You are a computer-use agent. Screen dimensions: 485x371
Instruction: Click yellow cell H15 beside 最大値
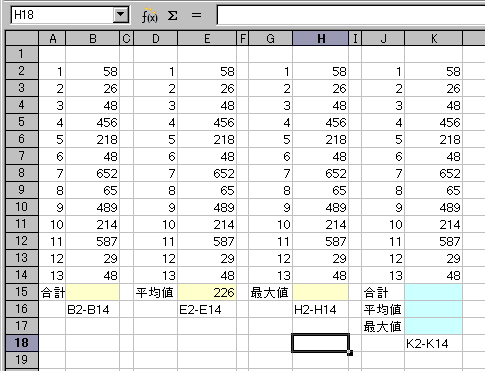321,292
